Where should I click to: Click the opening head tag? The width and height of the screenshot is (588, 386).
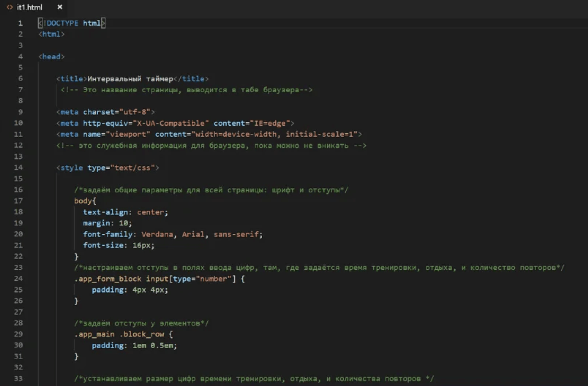click(x=51, y=56)
